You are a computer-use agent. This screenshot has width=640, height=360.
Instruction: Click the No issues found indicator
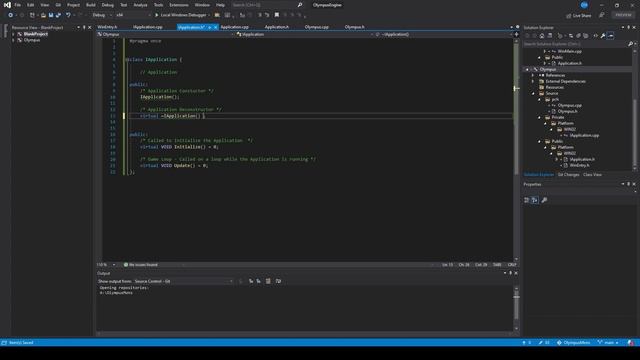pyautogui.click(x=141, y=265)
